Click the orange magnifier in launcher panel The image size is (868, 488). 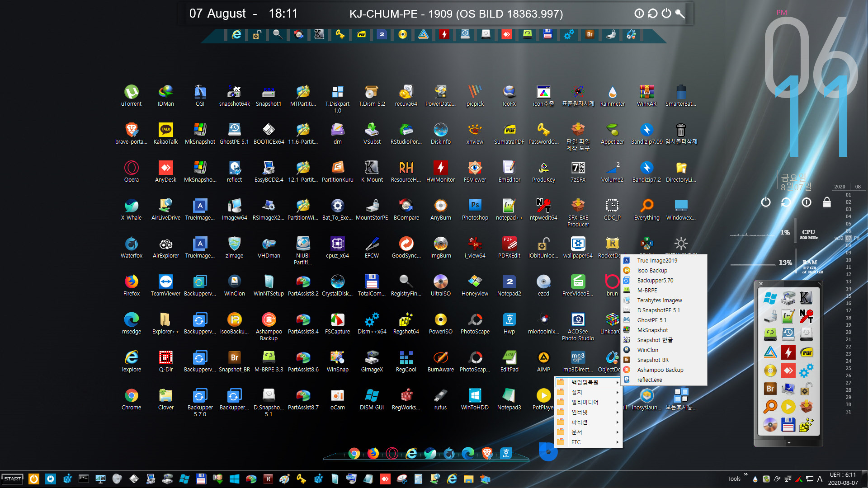click(x=770, y=407)
